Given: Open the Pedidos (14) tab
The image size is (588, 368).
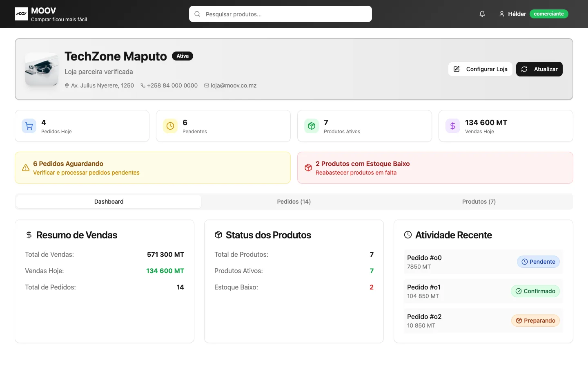Looking at the screenshot, I should click(294, 202).
